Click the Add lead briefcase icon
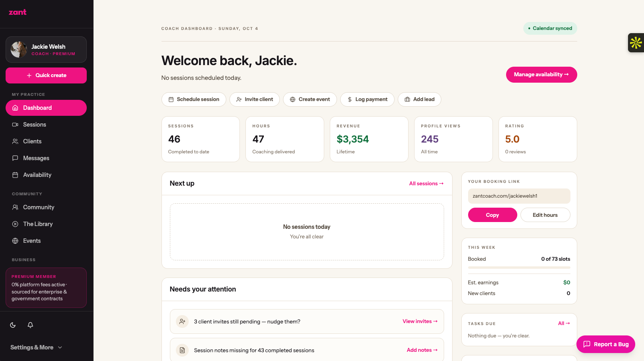Viewport: 644px width, 361px height. tap(407, 99)
